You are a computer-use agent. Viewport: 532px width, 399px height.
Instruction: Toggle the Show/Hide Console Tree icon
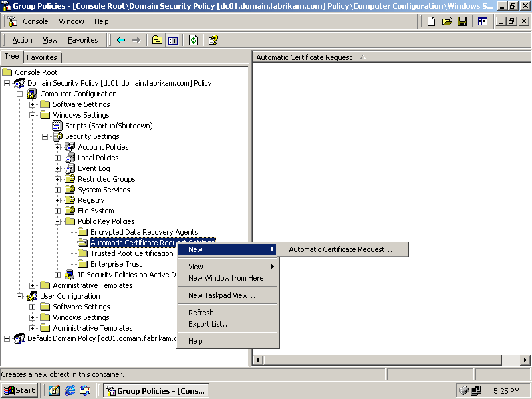(x=173, y=40)
